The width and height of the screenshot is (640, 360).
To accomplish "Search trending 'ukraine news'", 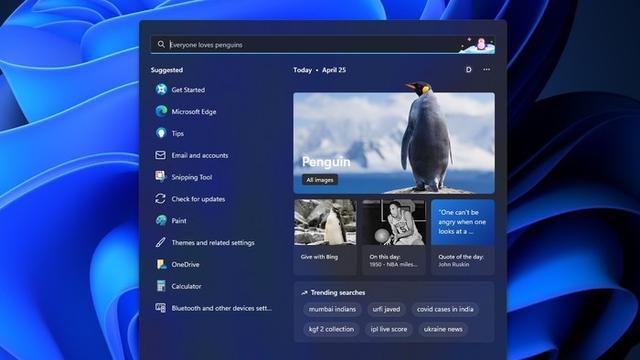I will click(443, 329).
